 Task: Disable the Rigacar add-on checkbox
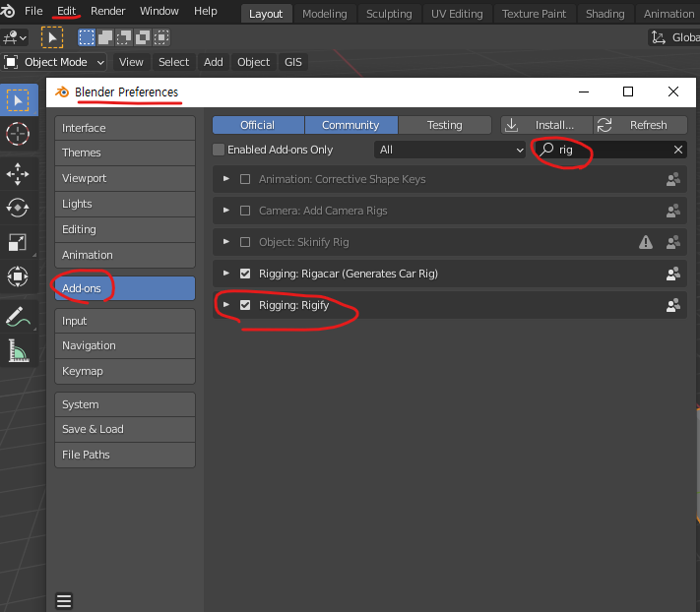[245, 274]
